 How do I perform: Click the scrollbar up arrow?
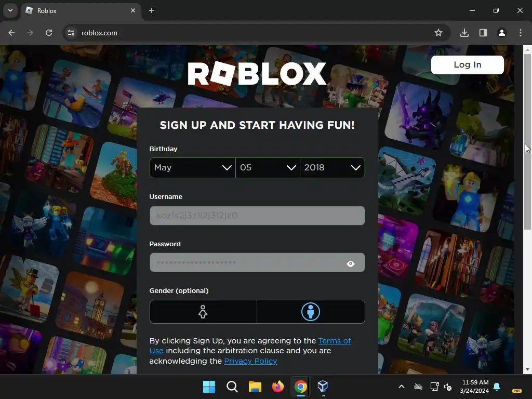527,49
